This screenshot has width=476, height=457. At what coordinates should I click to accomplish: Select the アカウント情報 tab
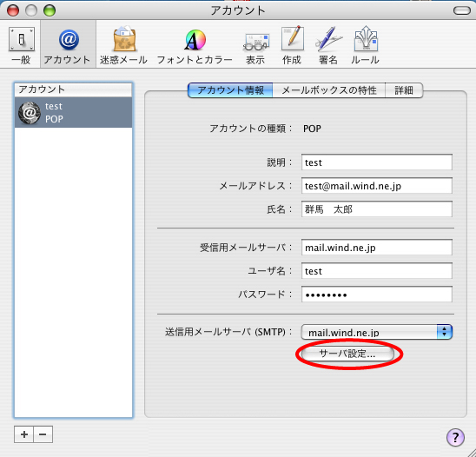pyautogui.click(x=230, y=90)
